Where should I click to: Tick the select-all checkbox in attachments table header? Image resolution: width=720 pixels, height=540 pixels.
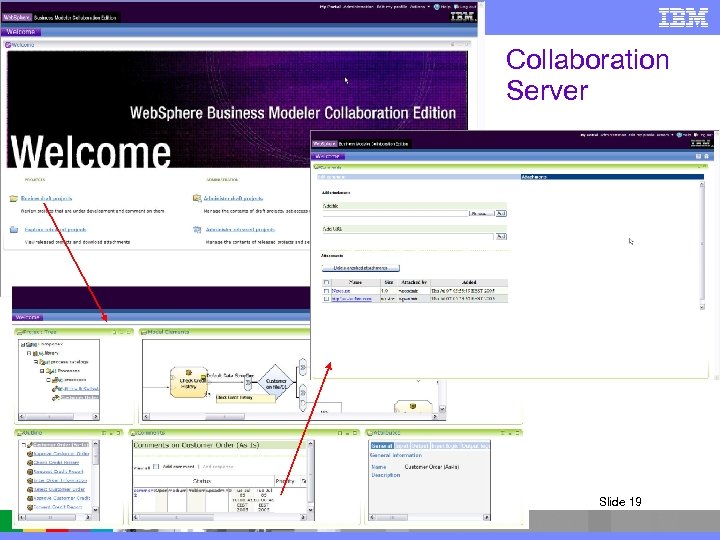[x=326, y=282]
